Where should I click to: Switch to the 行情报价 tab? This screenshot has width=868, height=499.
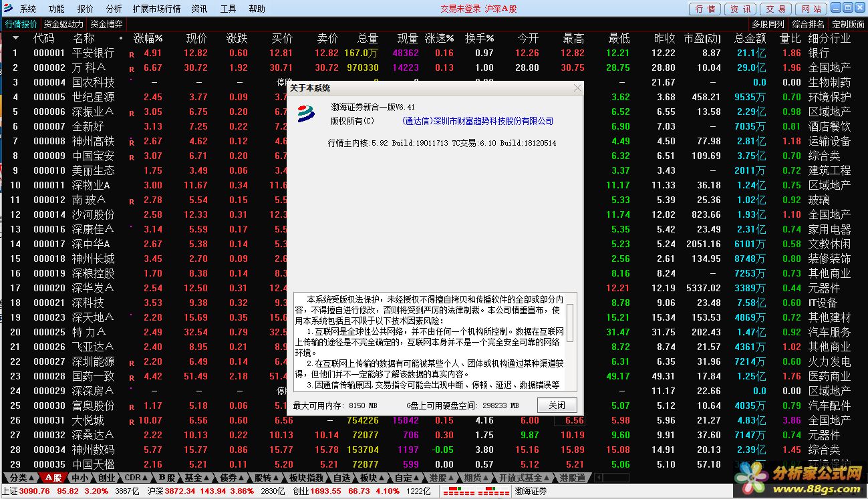[21, 24]
